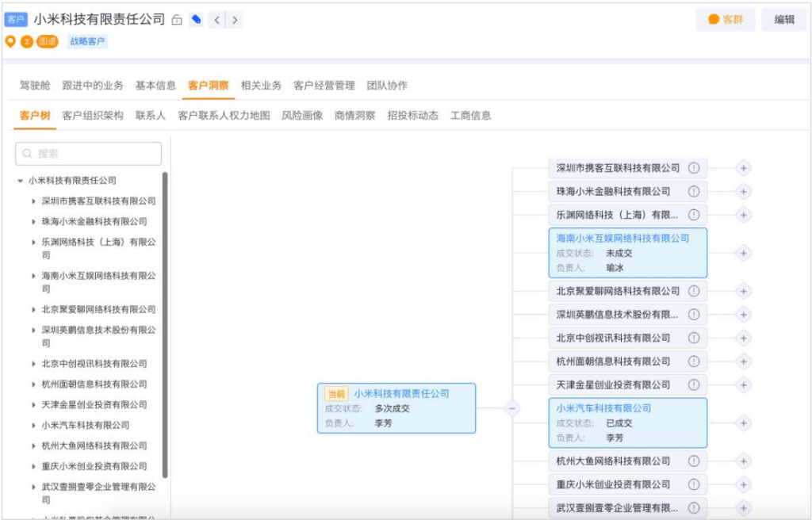The width and height of the screenshot is (812, 520).
Task: Go to the previous customer record arrow
Action: tap(217, 20)
